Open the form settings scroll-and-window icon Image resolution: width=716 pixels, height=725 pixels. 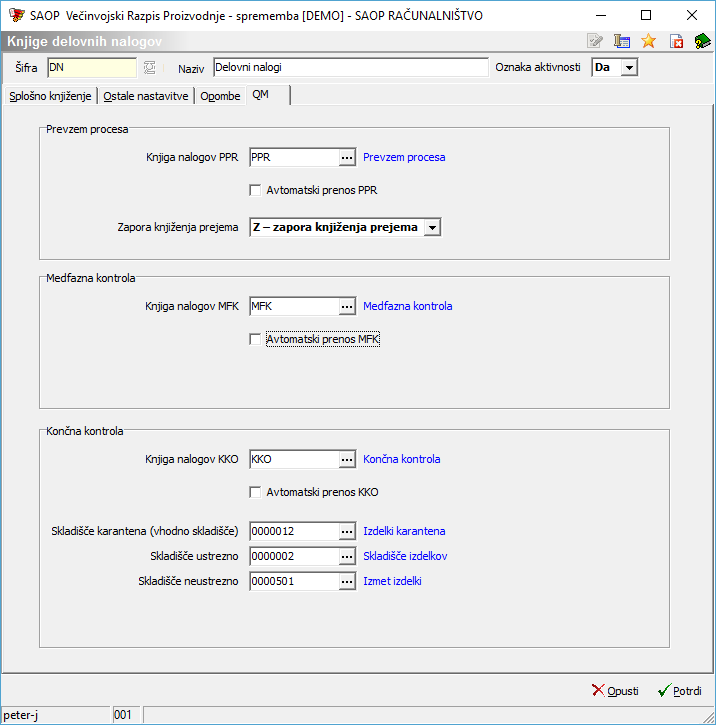[x=622, y=41]
